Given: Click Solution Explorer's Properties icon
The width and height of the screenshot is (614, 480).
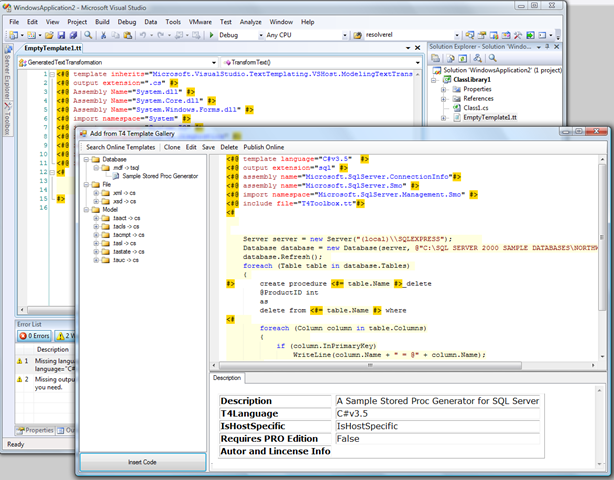Looking at the screenshot, I should (436, 58).
